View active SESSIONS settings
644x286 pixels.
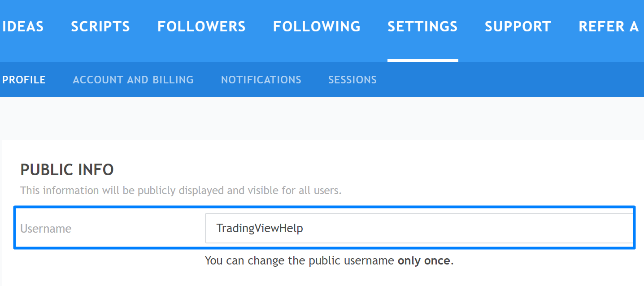click(352, 79)
